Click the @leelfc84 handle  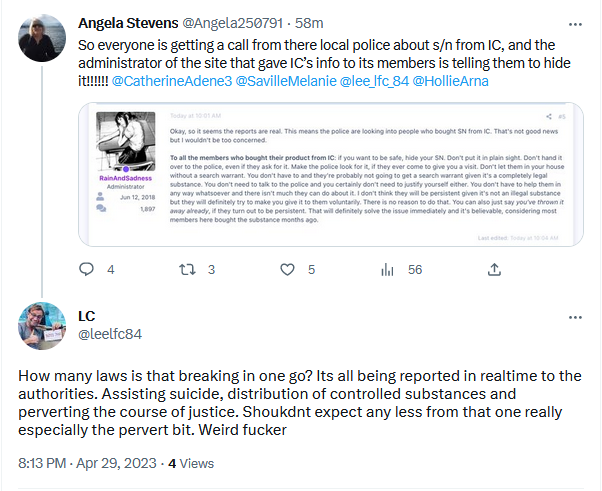point(110,334)
